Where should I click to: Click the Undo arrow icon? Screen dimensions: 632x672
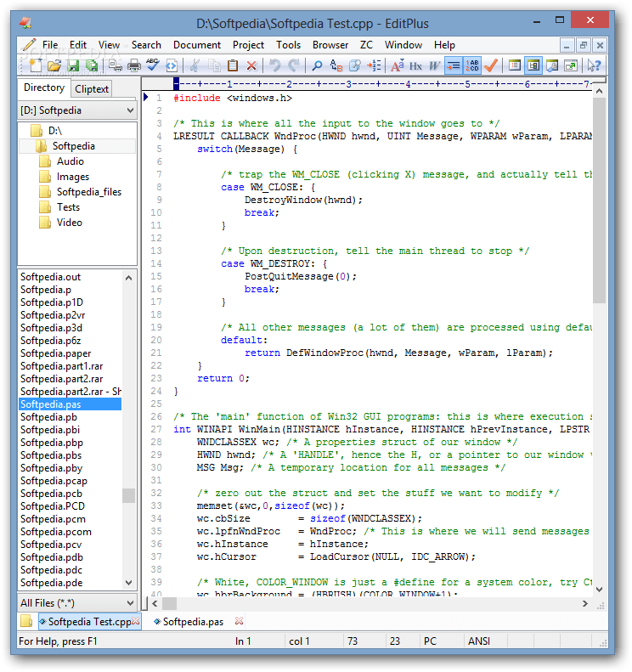click(x=274, y=65)
